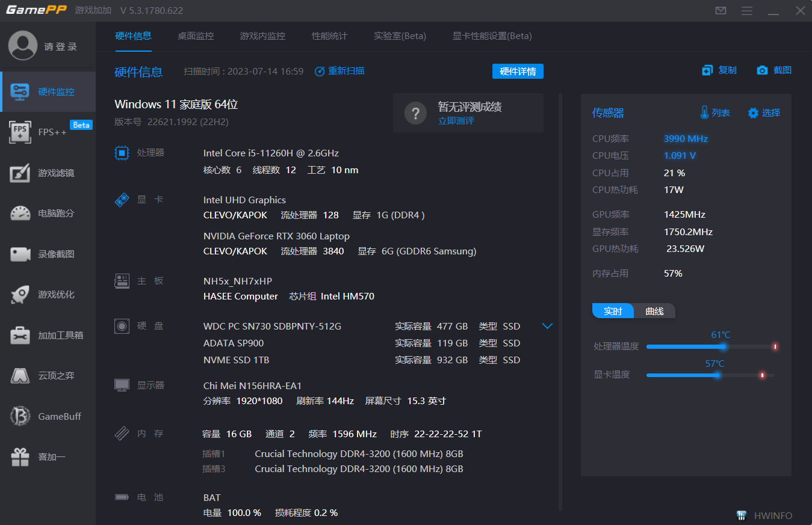Image resolution: width=812 pixels, height=525 pixels.
Task: Click the 显示器 monitor icon
Action: click(122, 385)
